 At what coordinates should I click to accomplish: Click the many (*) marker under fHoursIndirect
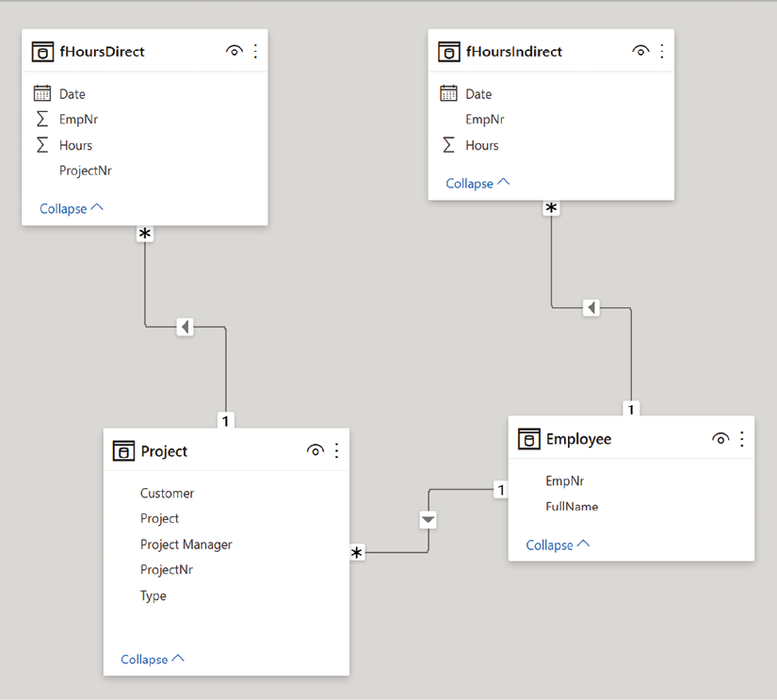[551, 208]
